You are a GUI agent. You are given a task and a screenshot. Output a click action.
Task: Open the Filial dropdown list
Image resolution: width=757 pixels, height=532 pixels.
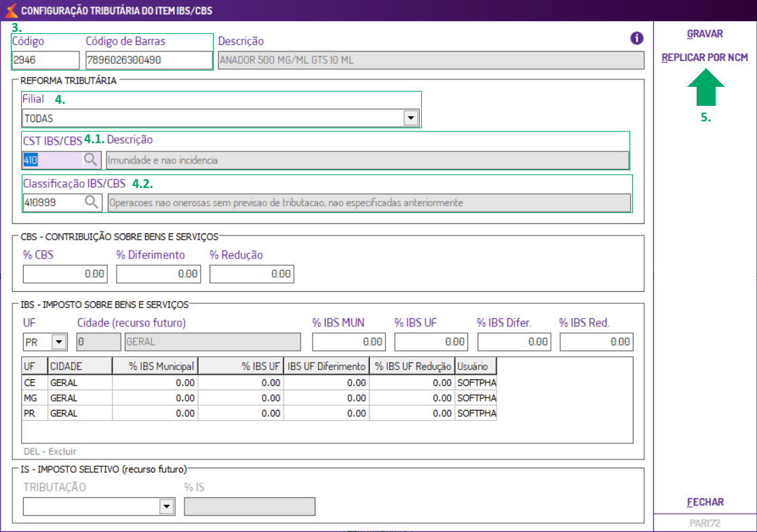[x=410, y=118]
